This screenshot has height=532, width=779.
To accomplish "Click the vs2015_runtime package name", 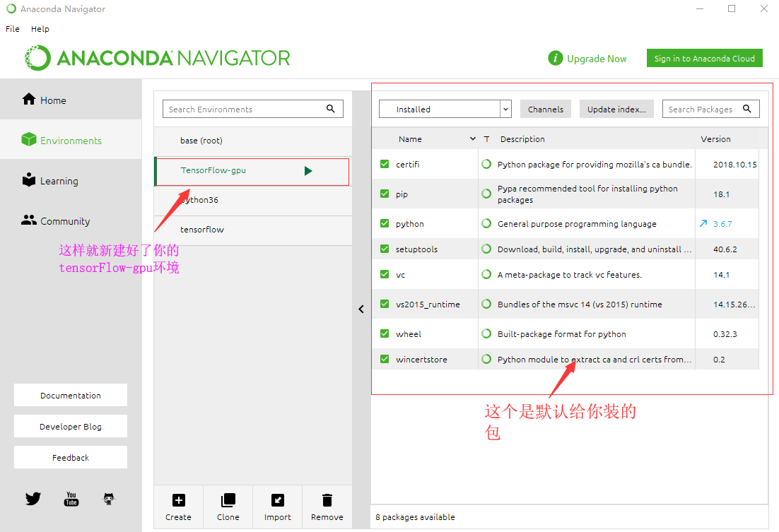I will click(428, 305).
